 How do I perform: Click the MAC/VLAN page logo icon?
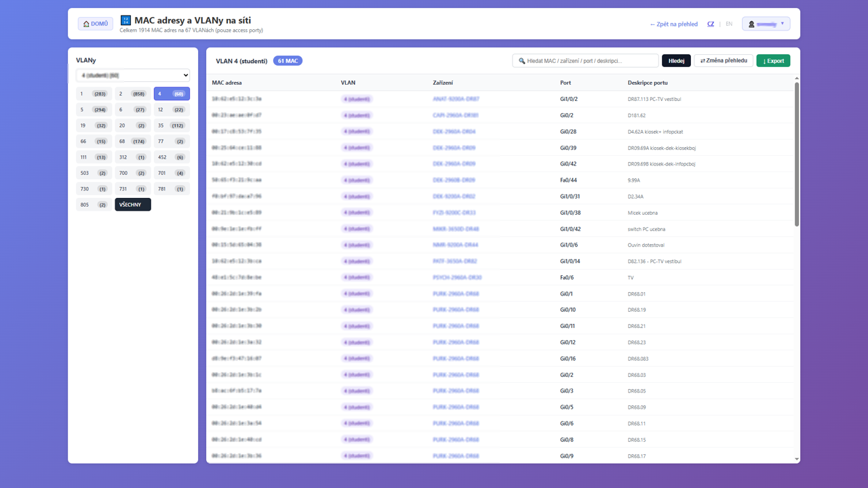tap(125, 20)
